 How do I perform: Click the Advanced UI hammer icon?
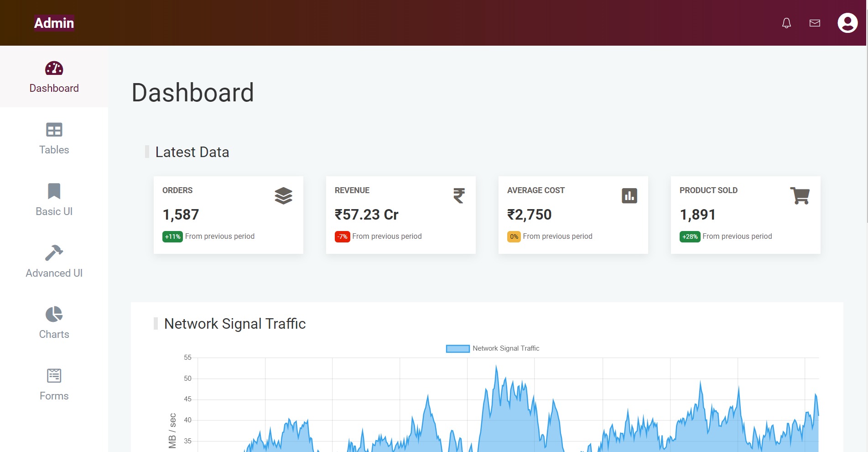[54, 253]
